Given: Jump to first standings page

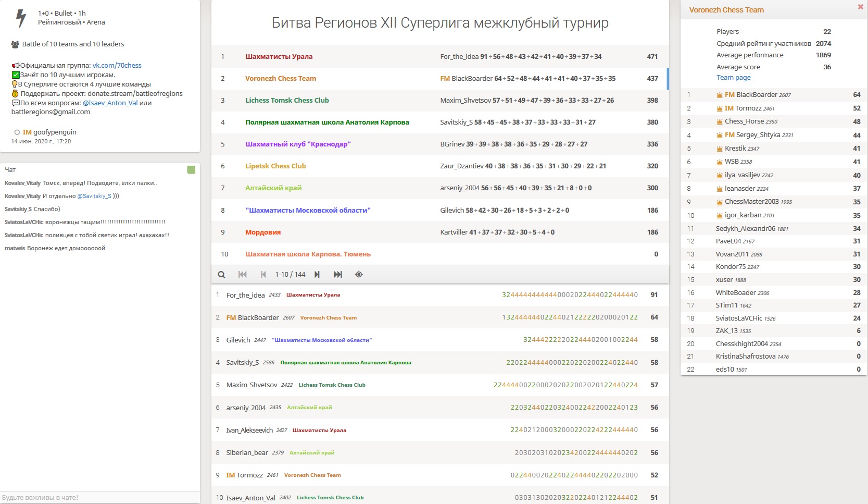Looking at the screenshot, I should click(x=242, y=275).
